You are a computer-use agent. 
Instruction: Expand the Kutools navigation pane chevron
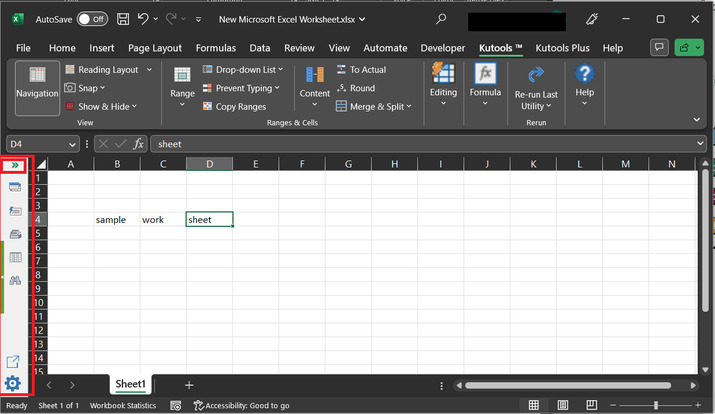coord(16,165)
